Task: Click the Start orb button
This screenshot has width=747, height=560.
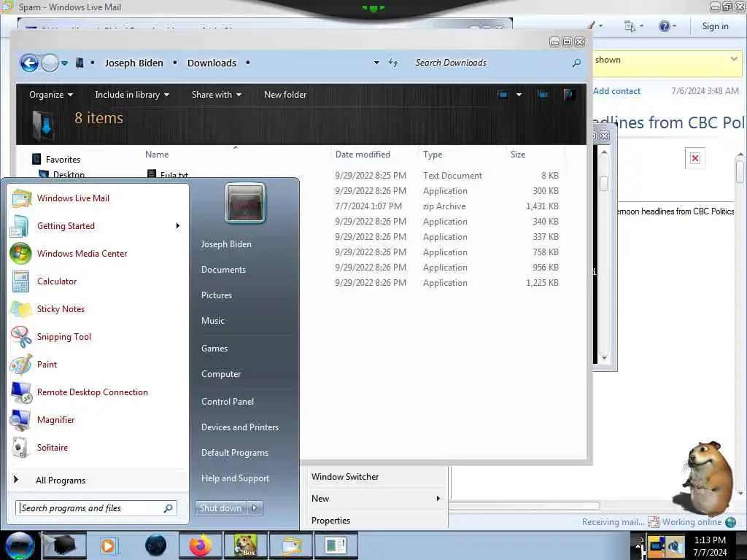Action: 19,545
